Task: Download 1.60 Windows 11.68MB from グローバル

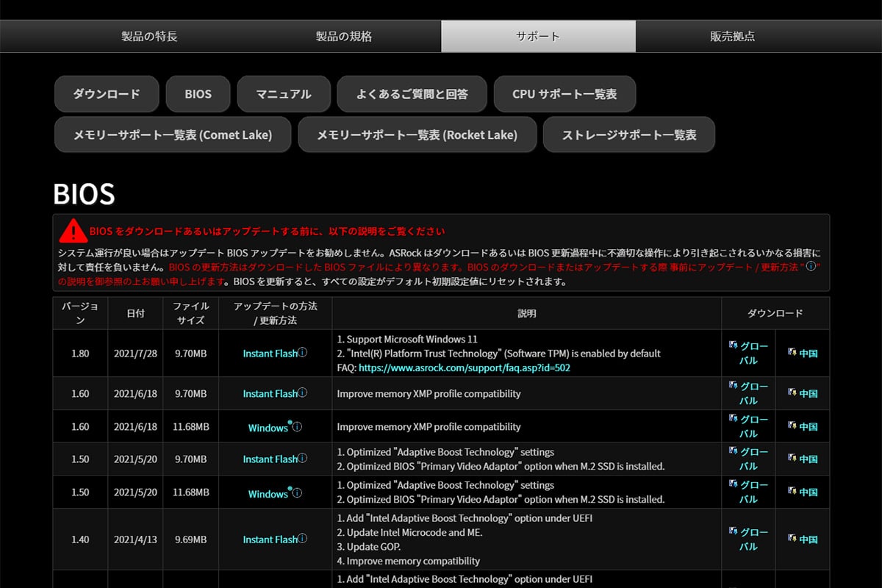Action: pos(748,426)
